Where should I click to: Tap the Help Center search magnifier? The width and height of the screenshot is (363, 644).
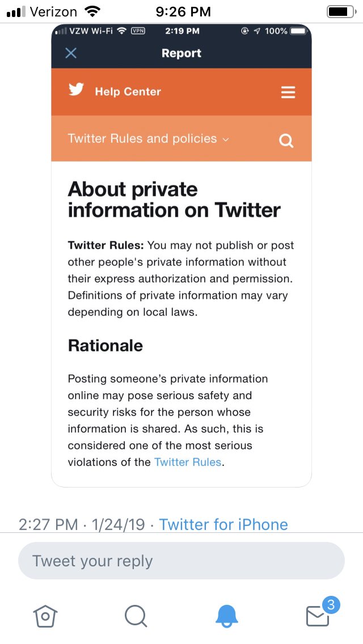(286, 140)
